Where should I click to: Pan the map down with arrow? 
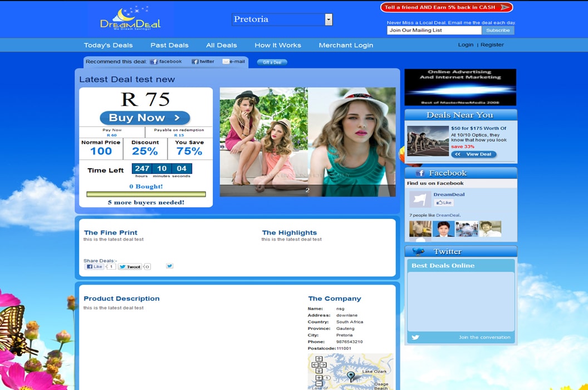point(318,371)
